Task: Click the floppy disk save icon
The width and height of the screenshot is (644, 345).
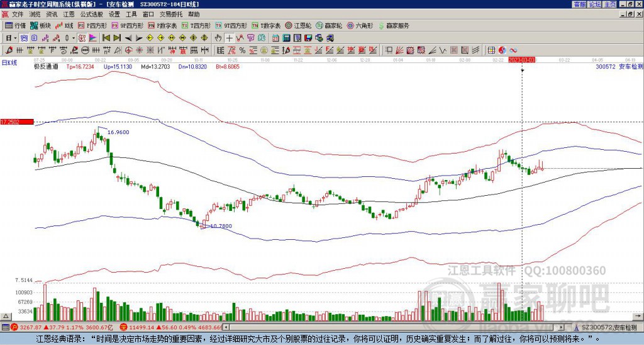Action: (308, 38)
